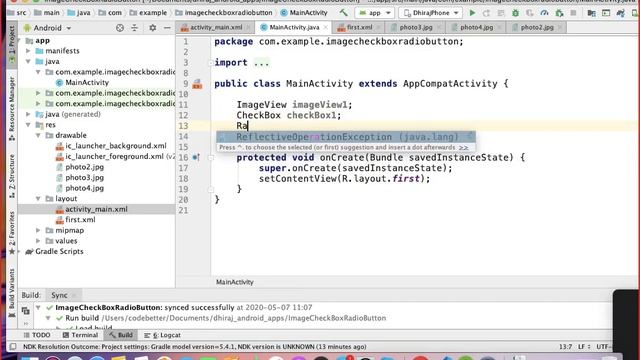
Task: Open Resource Manager side tab
Action: point(12,108)
